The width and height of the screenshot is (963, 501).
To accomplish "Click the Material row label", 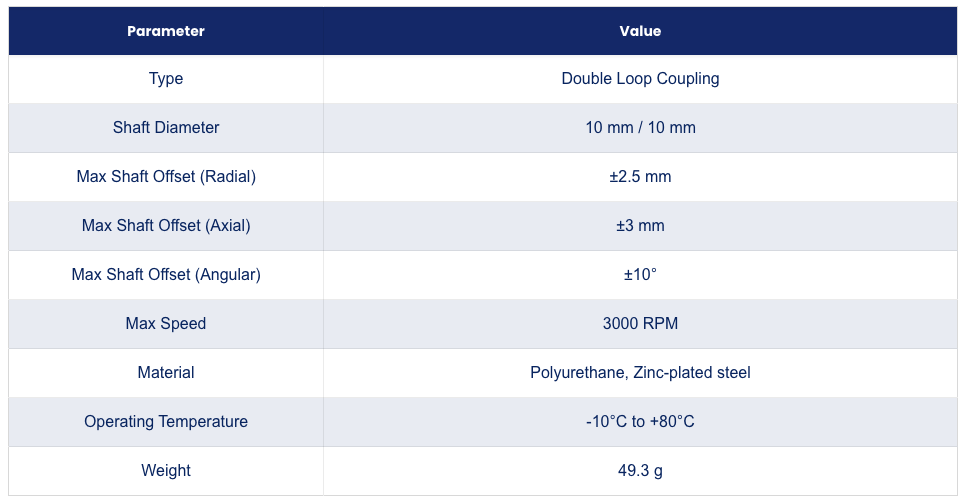I will click(166, 373).
